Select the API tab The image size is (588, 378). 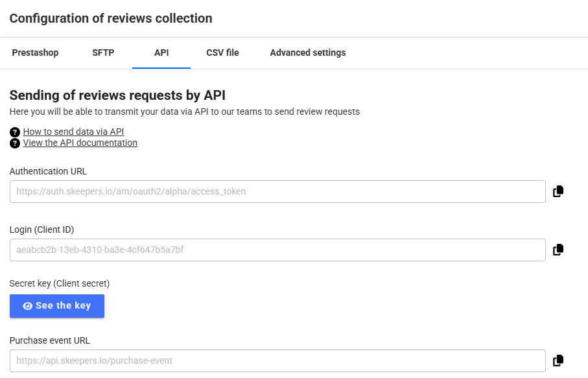(161, 53)
